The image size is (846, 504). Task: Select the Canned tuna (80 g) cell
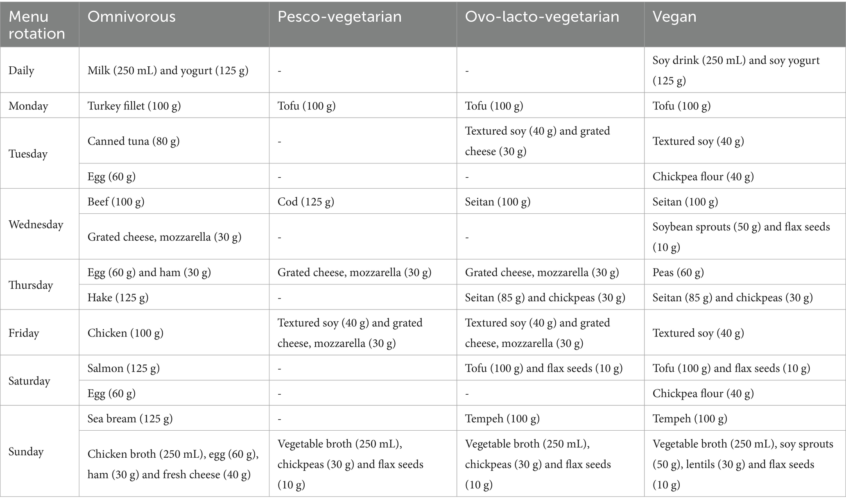coord(133,141)
